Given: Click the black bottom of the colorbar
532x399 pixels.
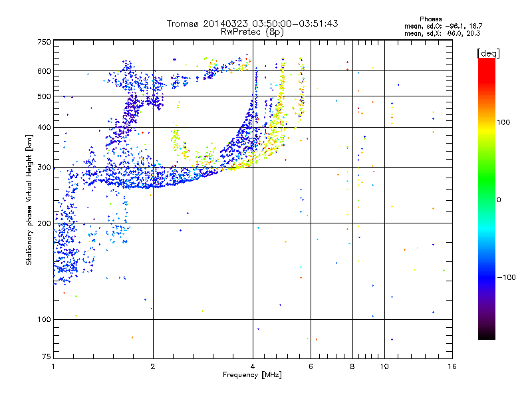Looking at the screenshot, I should click(x=487, y=335).
